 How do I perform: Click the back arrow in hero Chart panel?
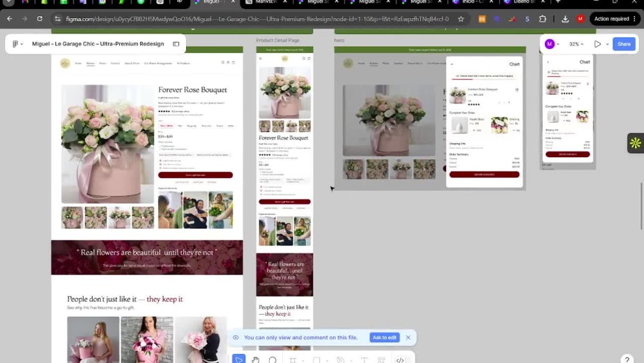[452, 64]
